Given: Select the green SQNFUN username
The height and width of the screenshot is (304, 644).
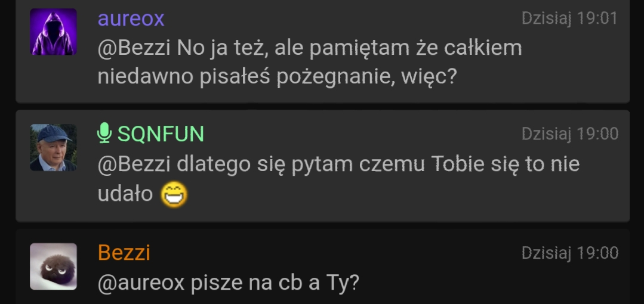Looking at the screenshot, I should [161, 134].
